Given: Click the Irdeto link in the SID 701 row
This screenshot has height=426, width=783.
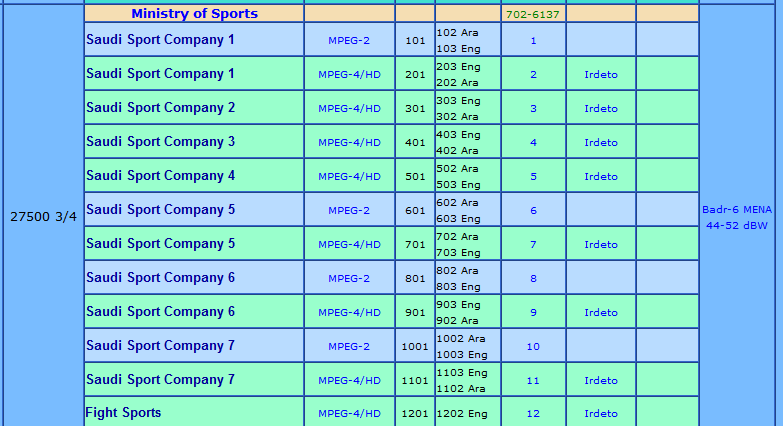Looking at the screenshot, I should tap(601, 245).
